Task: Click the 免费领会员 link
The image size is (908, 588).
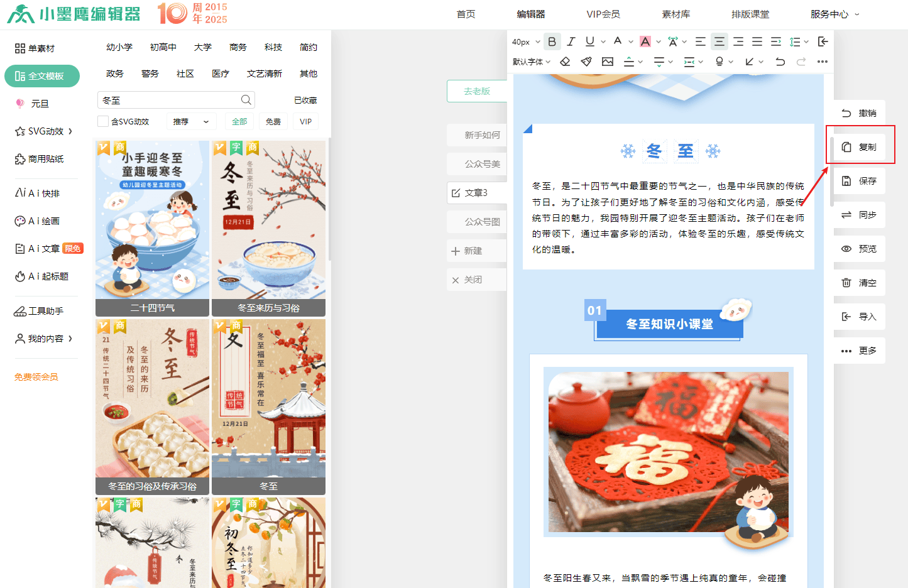Action: 36,377
